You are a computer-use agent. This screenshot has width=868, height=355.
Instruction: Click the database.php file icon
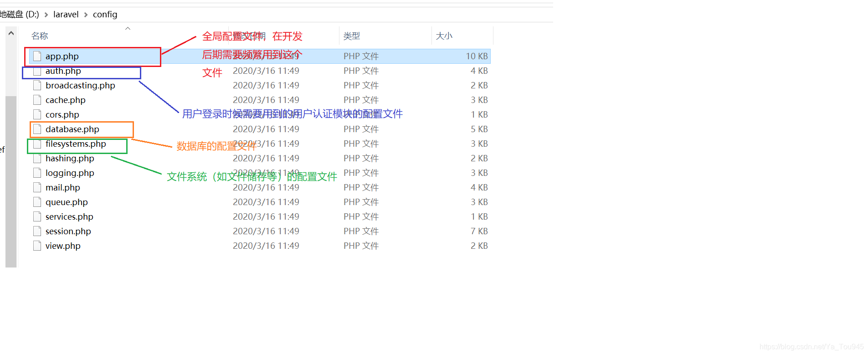click(x=37, y=129)
